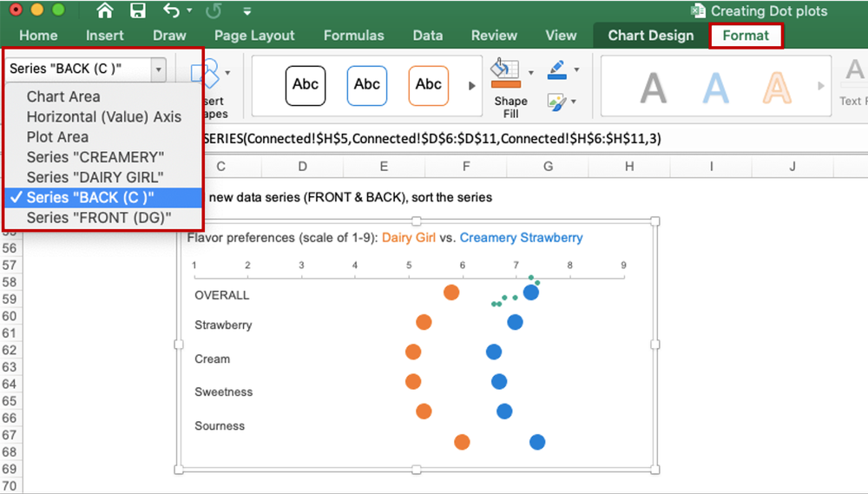Open the Shape Outline dropdown arrow

(x=577, y=69)
